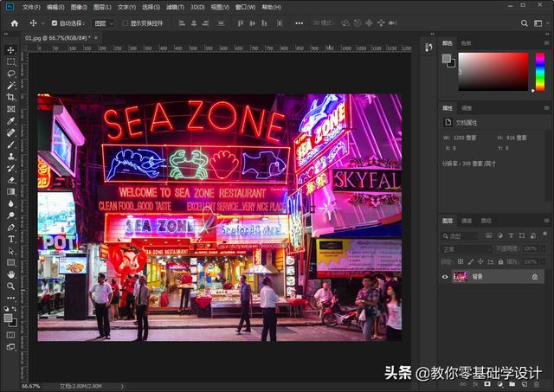Open the 文件(F) menu

coord(31,7)
